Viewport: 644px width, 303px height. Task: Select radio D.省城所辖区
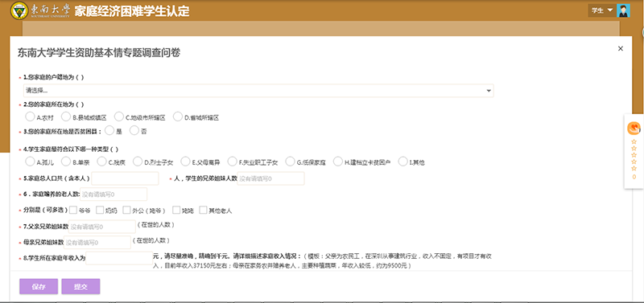coord(177,117)
